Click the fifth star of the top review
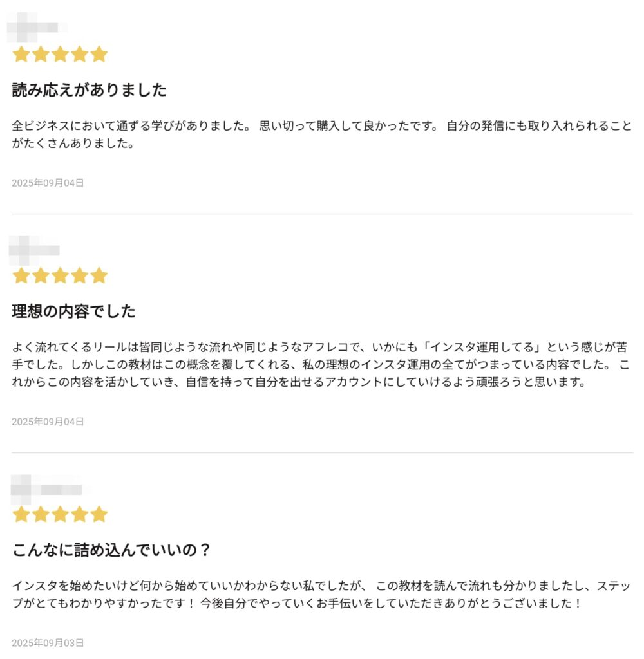The image size is (644, 659). click(x=99, y=54)
